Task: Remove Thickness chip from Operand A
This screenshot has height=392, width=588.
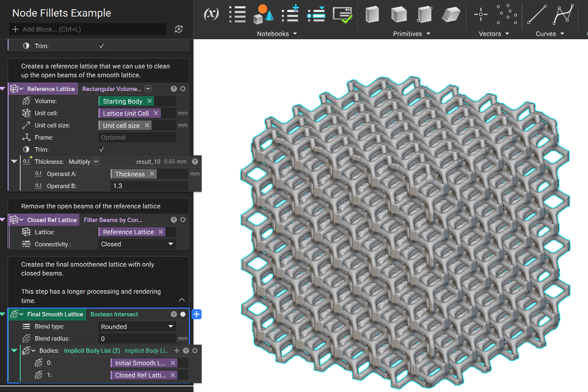Action: (152, 174)
